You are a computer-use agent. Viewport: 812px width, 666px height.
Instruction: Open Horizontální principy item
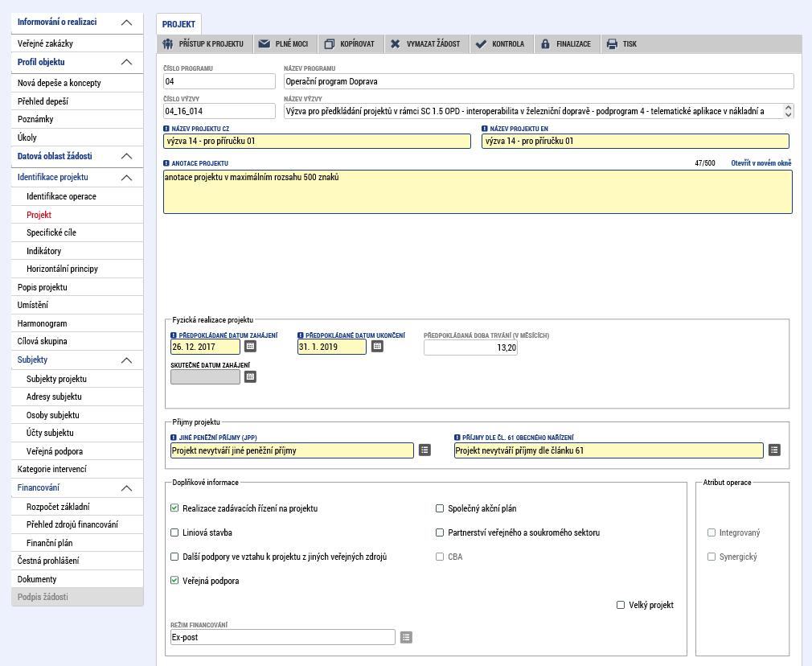tap(77, 269)
